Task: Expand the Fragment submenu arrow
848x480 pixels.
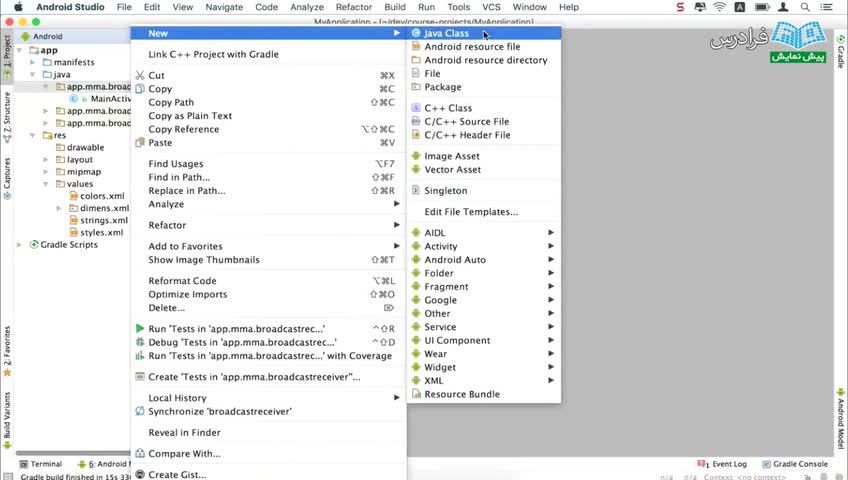Action: pos(551,286)
